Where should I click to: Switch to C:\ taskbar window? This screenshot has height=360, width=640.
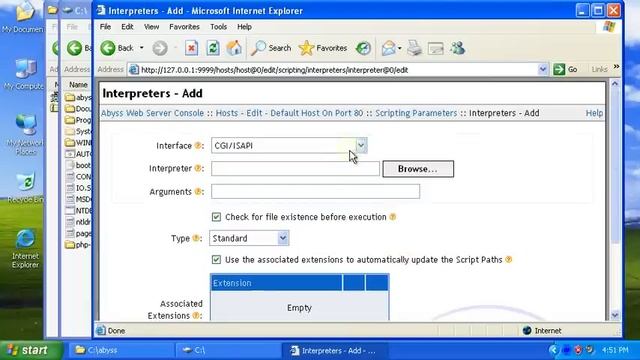pos(229,350)
